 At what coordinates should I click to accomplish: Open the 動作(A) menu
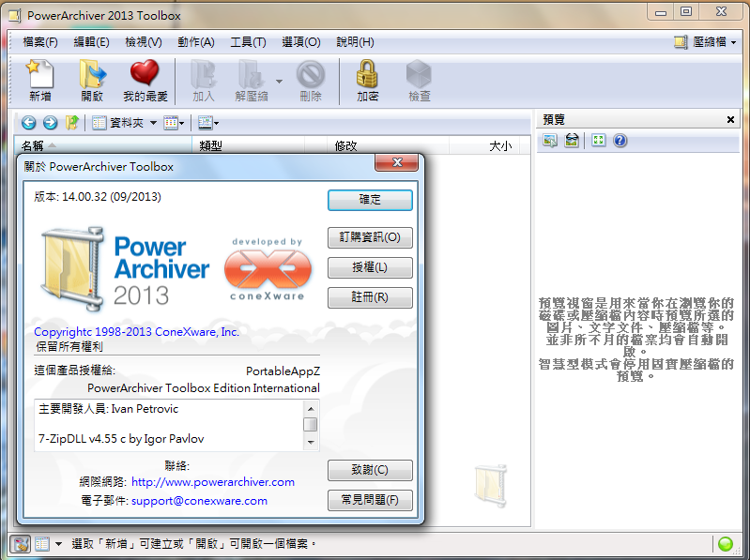coord(196,42)
